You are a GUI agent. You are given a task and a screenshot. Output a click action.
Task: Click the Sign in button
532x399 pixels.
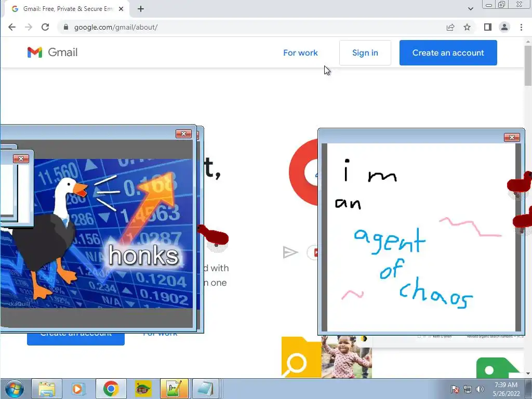tap(365, 53)
